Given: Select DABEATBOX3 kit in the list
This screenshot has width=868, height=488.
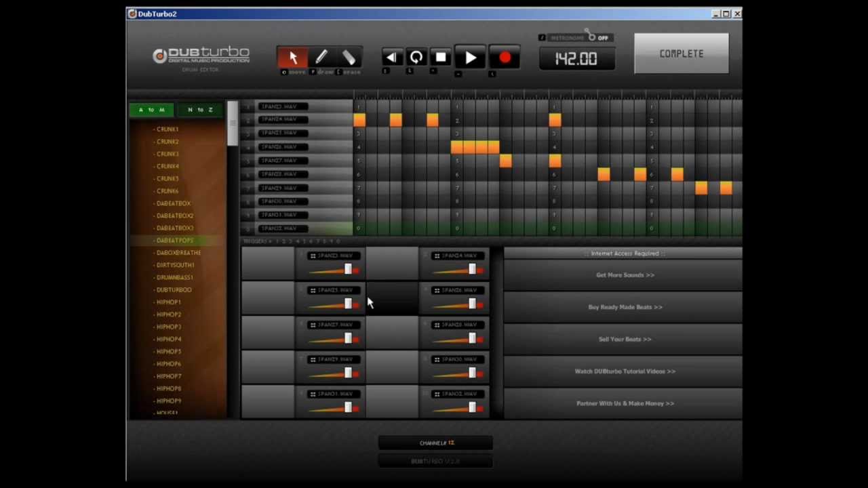Looking at the screenshot, I should coord(174,228).
